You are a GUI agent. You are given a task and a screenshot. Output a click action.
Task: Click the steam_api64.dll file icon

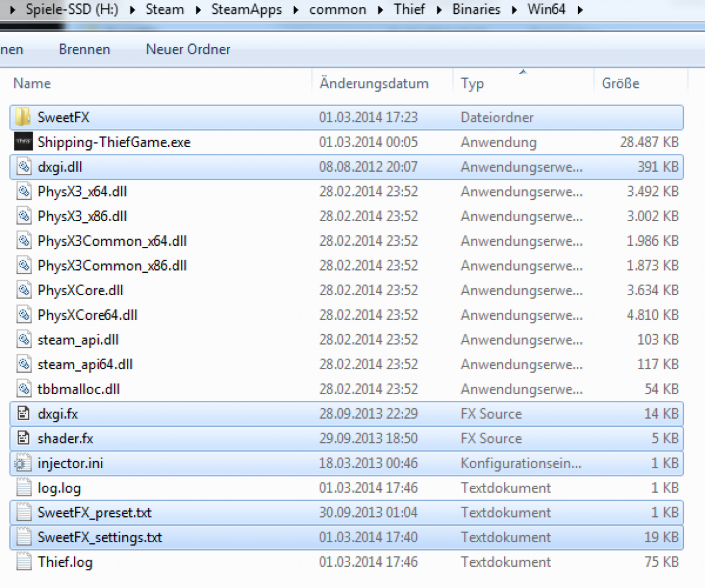click(24, 364)
